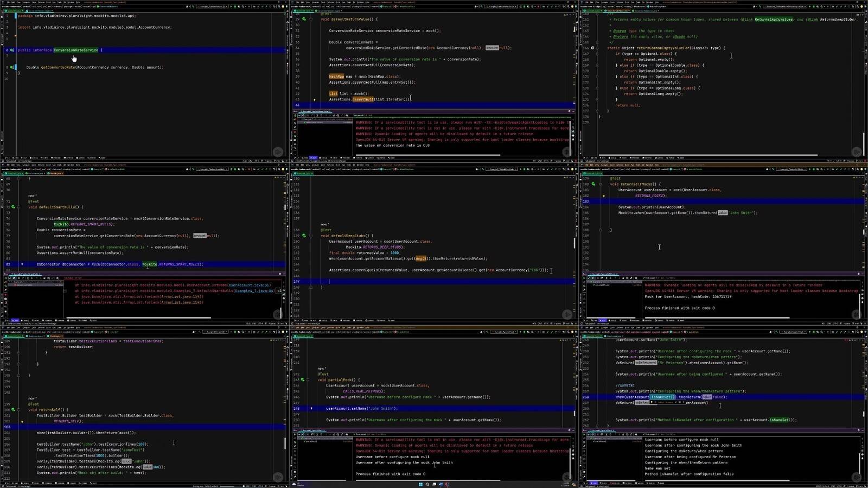Viewport: 868px width, 488px height.
Task: Click the editor scrollbar in the returnSelf window
Action: (285, 443)
